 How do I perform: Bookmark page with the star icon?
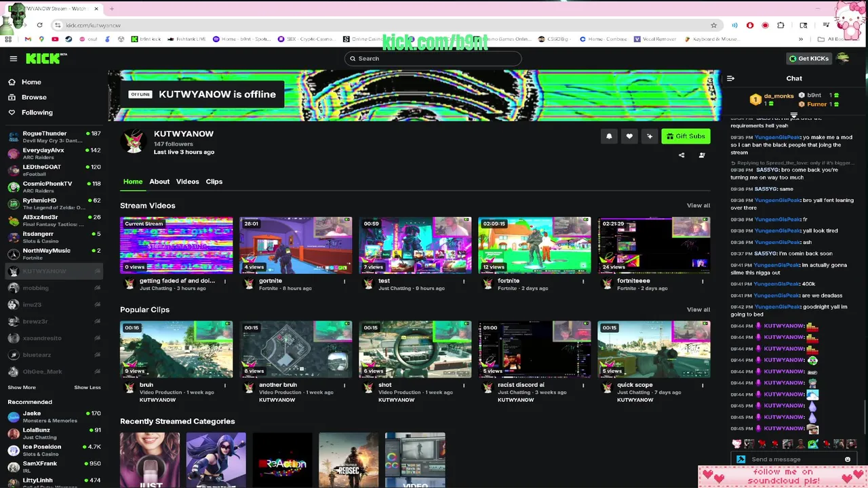[x=713, y=25]
